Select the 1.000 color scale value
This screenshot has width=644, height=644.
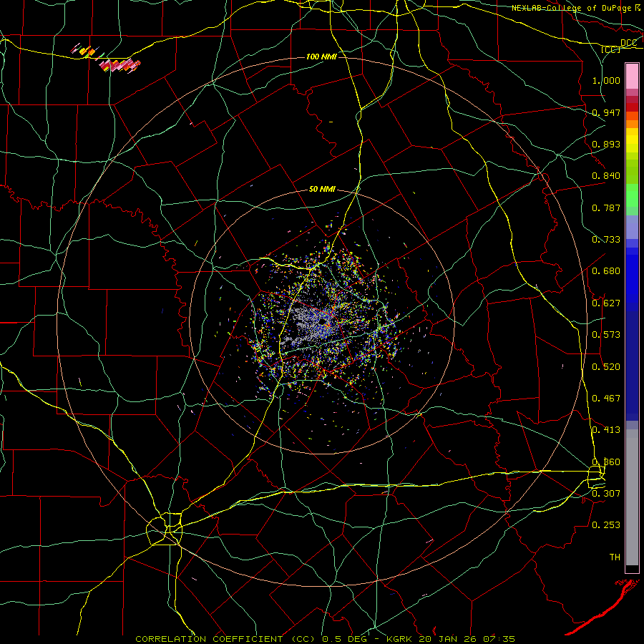coord(606,80)
